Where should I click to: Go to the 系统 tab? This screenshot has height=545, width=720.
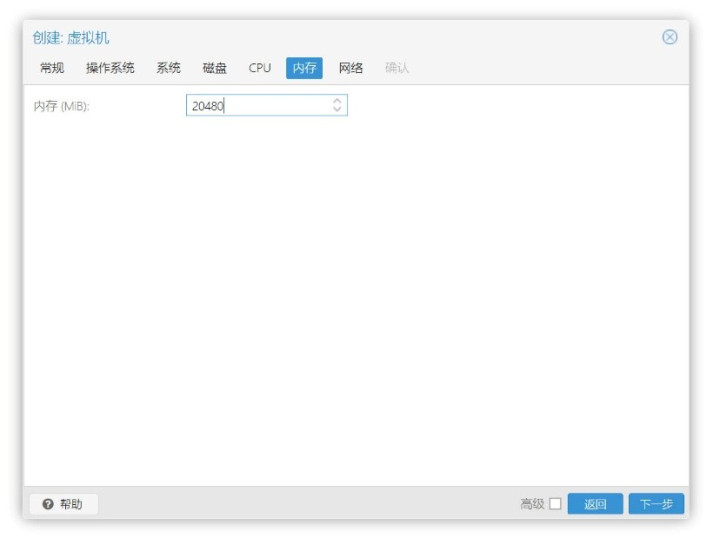coord(168,68)
